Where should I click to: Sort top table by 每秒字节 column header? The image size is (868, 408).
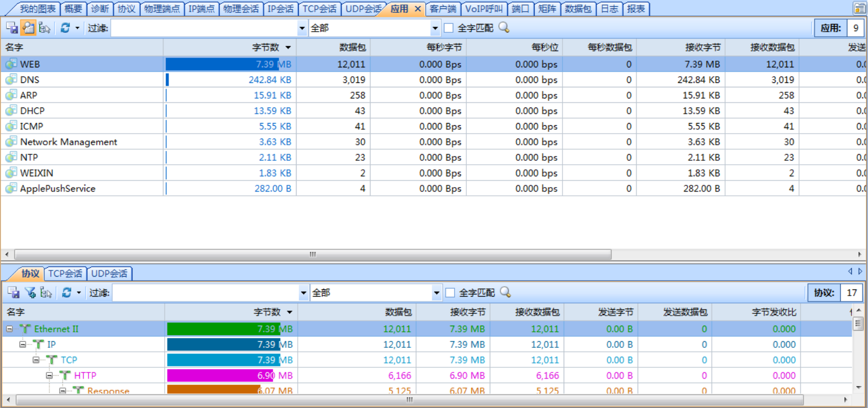[418, 47]
